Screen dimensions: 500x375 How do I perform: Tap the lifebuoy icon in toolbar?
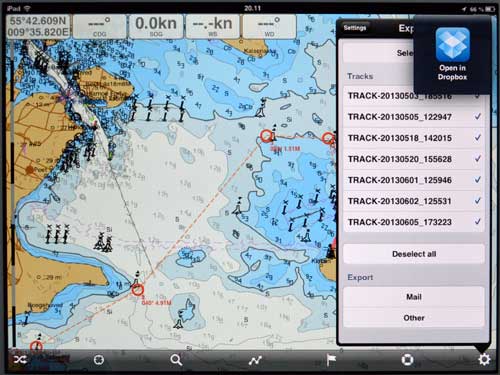[x=407, y=360]
